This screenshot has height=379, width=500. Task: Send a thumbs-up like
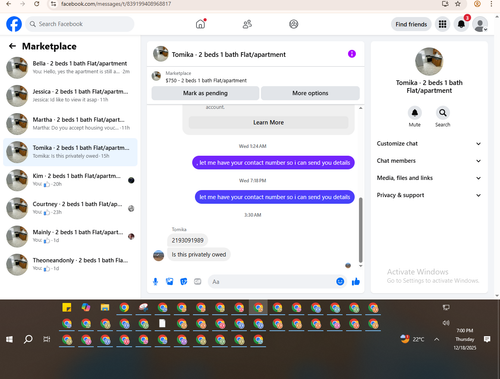coord(356,282)
